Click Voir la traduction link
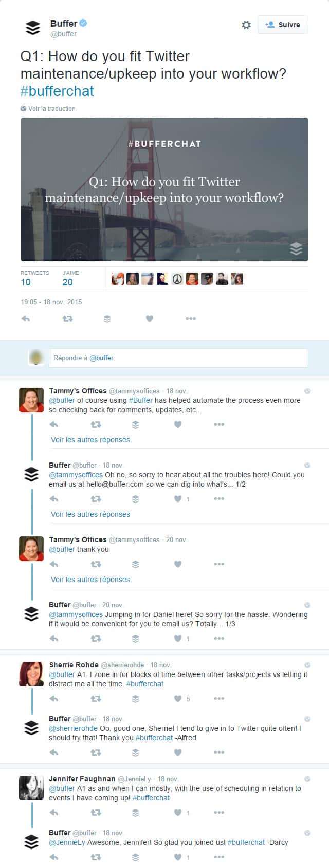Viewport: 329px width, 868px height. [51, 109]
